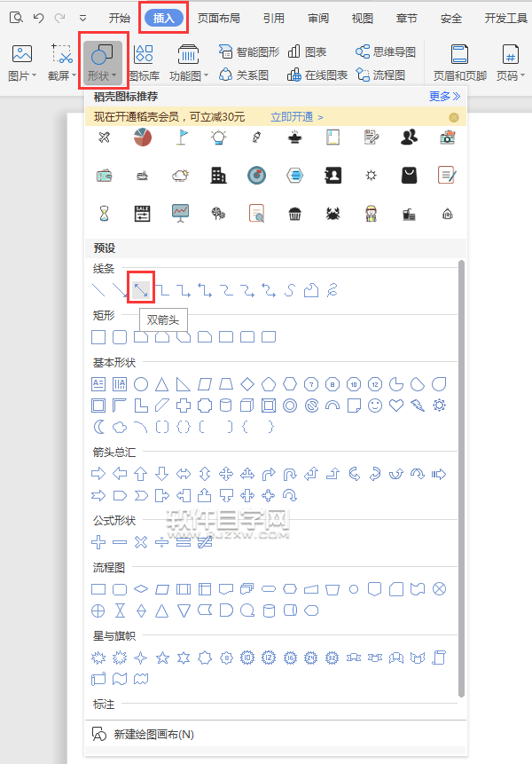532x764 pixels.
Task: Switch to the 插入 ribbon tab
Action: [x=163, y=19]
